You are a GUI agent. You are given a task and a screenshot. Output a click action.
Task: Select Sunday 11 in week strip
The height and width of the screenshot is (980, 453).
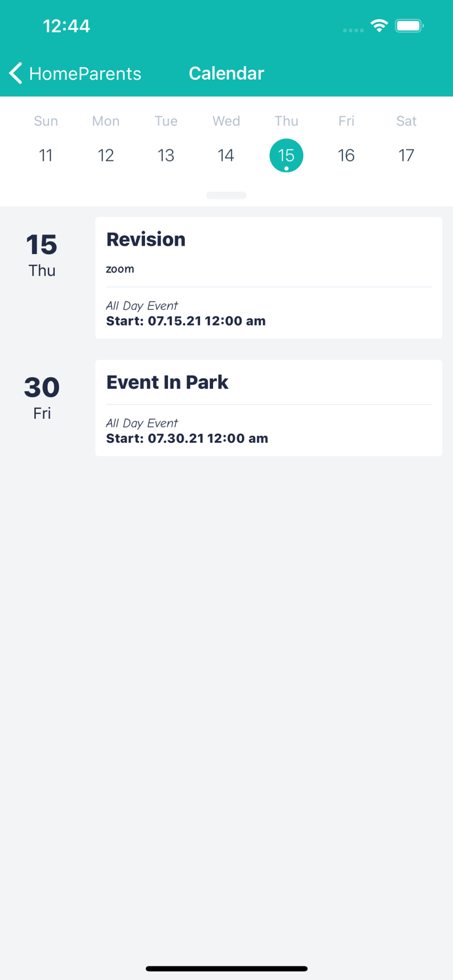tap(46, 155)
